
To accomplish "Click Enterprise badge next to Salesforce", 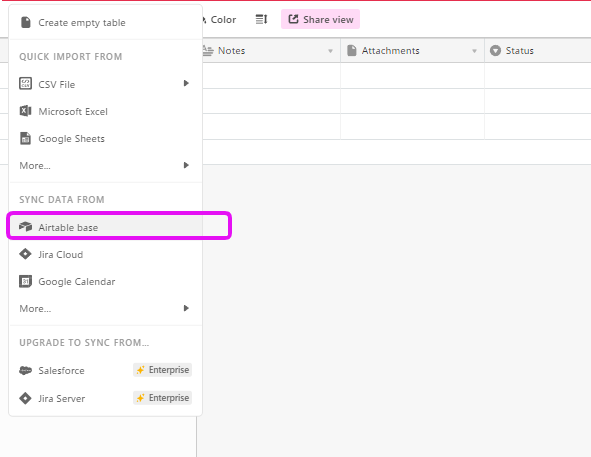I will coord(162,370).
